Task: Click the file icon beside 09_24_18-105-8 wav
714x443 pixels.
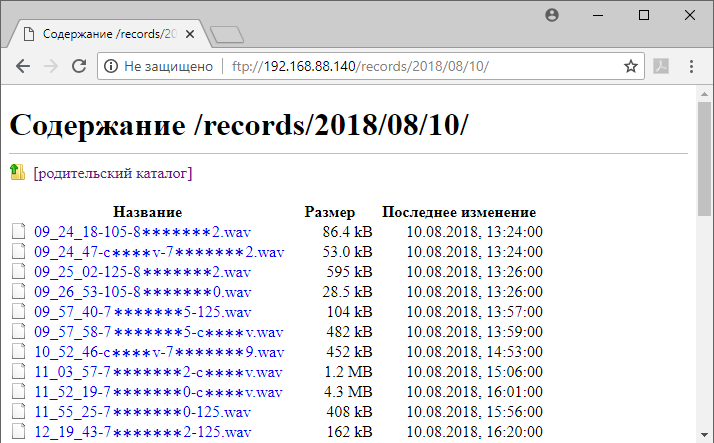Action: (x=17, y=232)
